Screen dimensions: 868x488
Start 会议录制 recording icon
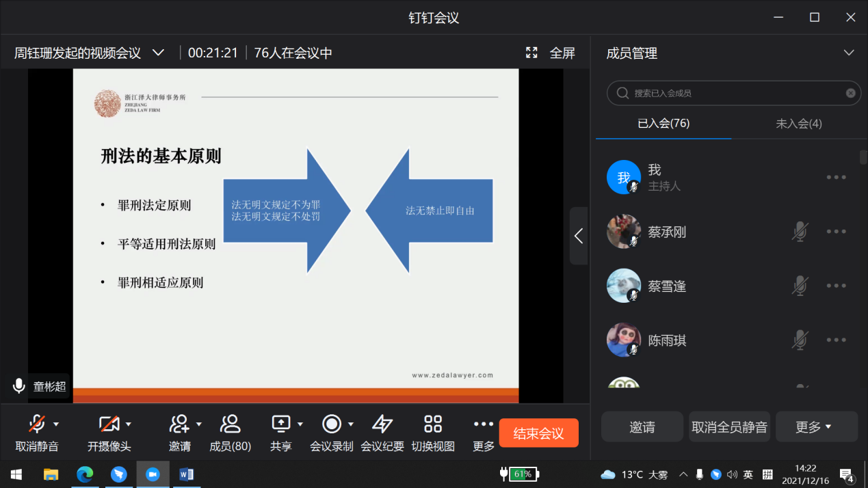[x=332, y=424]
